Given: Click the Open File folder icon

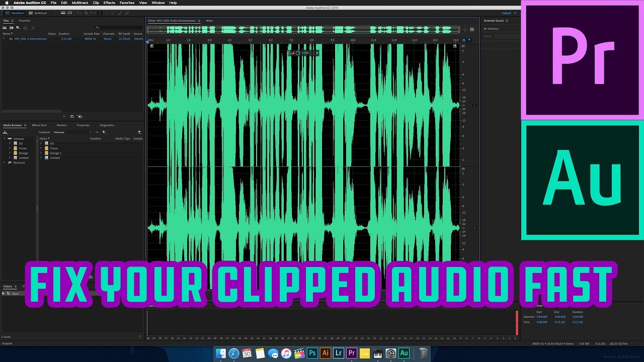Looking at the screenshot, I should tap(5, 28).
